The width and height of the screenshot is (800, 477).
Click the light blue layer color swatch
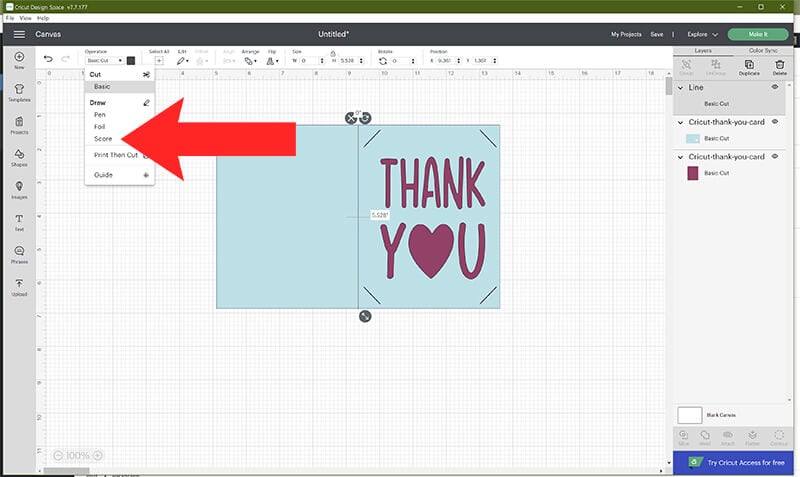(x=692, y=138)
